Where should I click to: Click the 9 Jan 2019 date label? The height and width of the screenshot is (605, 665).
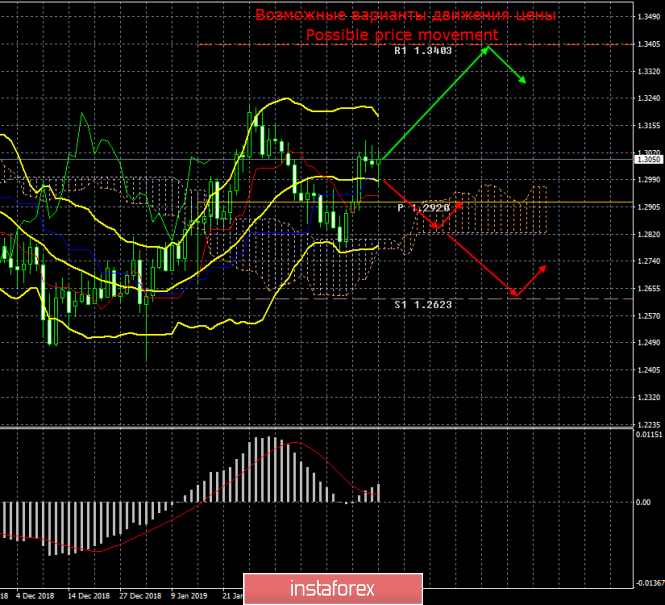[189, 596]
